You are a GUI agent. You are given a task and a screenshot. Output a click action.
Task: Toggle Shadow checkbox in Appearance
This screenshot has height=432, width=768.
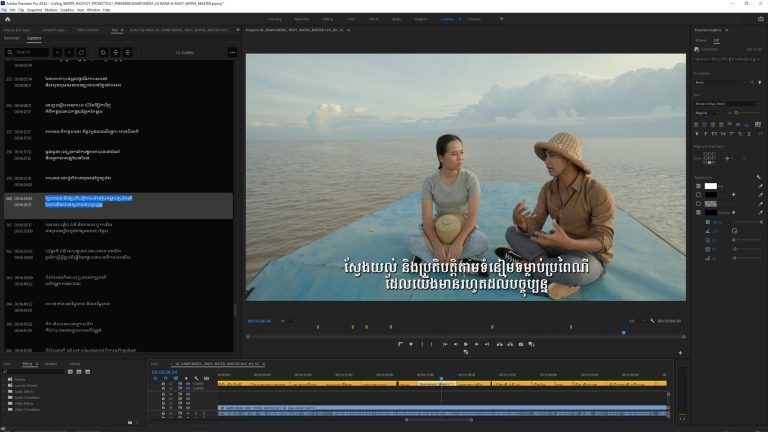pyautogui.click(x=698, y=212)
